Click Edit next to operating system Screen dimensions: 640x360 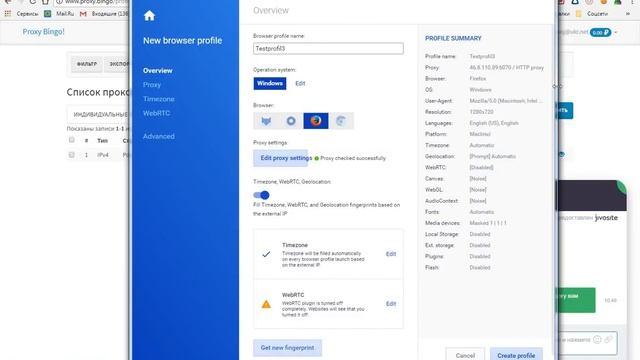pos(300,83)
